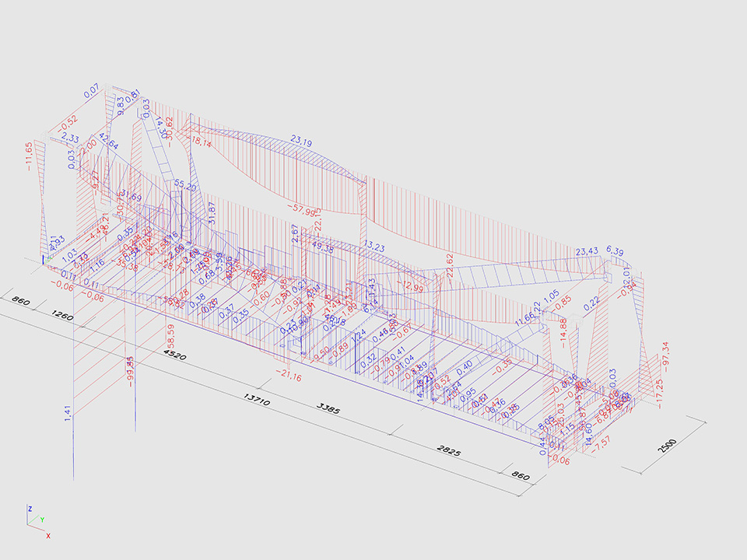Click the 55,20 blue value label
The width and height of the screenshot is (747, 560).
pyautogui.click(x=185, y=184)
